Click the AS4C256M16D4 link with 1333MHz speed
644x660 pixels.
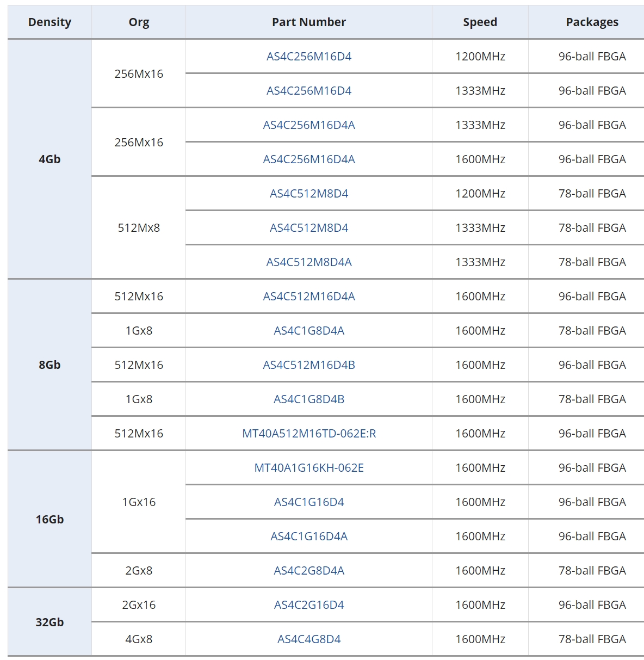(x=308, y=91)
